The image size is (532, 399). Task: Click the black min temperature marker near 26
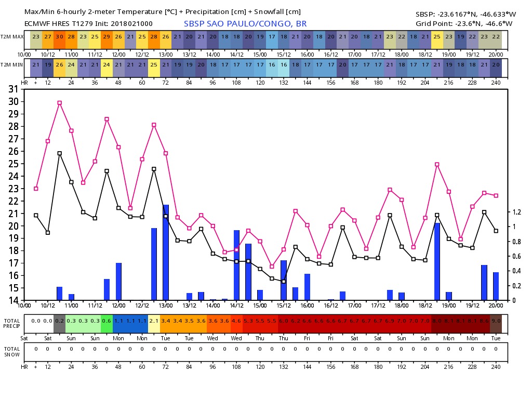pyautogui.click(x=59, y=153)
